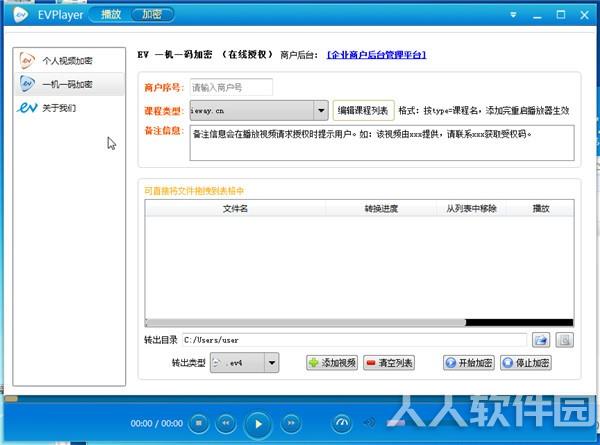Click the 播放 column header
Image resolution: width=600 pixels, height=445 pixels.
(541, 209)
